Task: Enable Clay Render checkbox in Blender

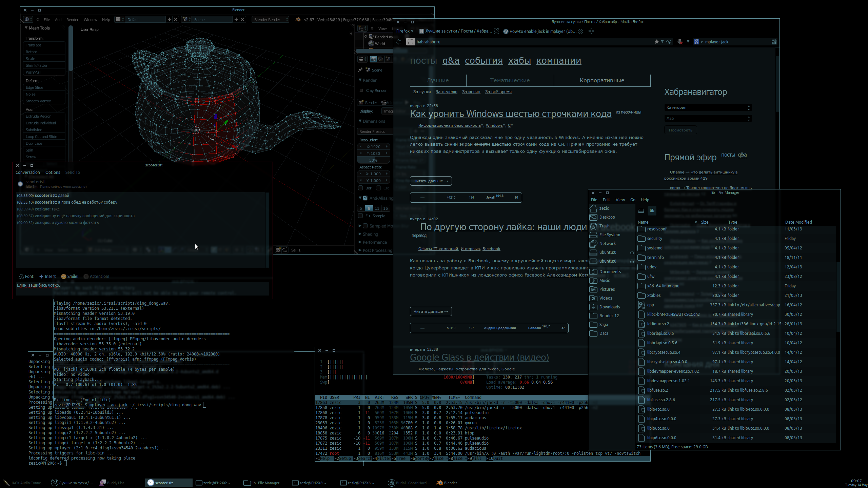Action: coord(361,90)
